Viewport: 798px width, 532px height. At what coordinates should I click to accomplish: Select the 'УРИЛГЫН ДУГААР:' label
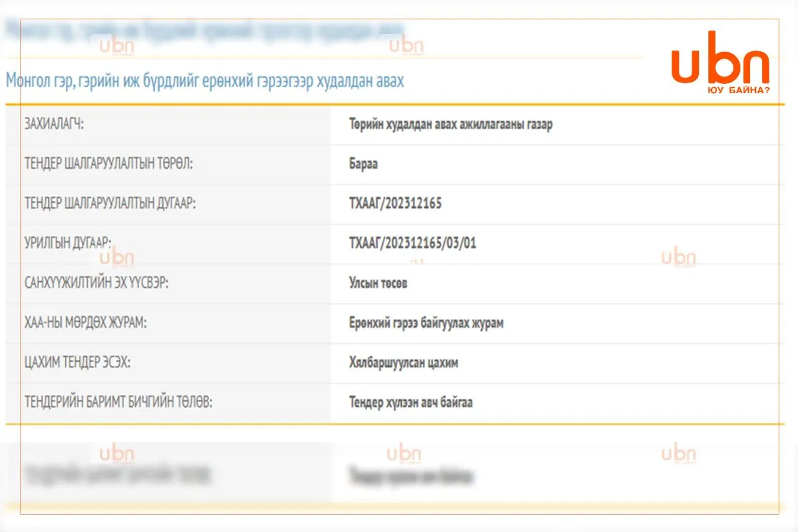68,243
